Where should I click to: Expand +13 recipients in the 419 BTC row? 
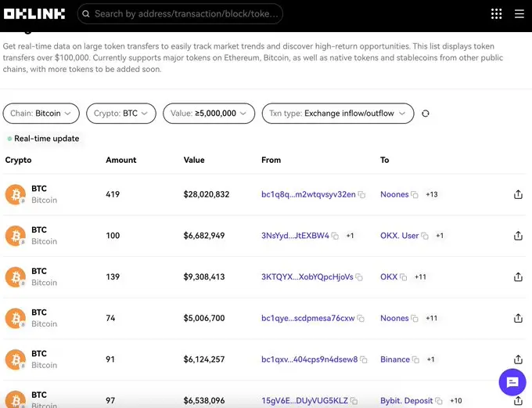pyautogui.click(x=432, y=194)
